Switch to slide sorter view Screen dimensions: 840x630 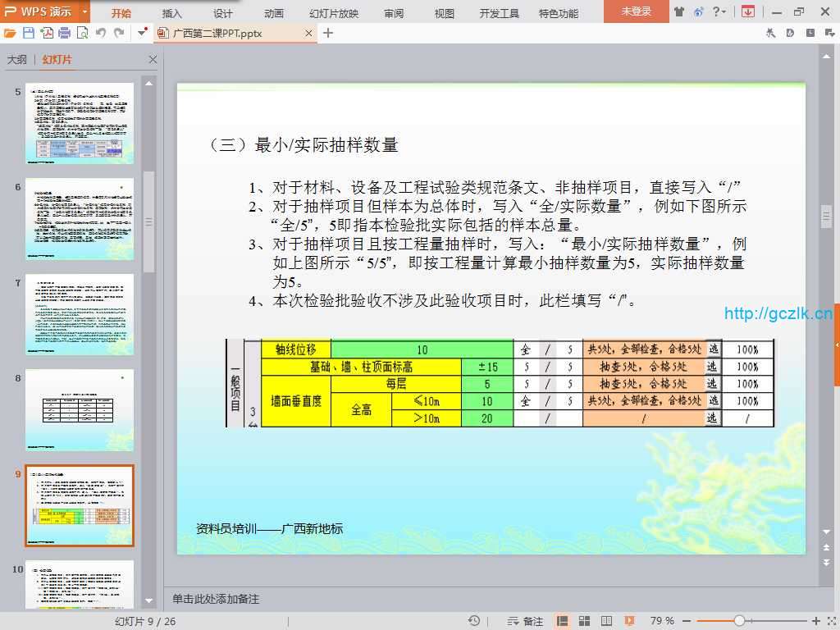(584, 621)
